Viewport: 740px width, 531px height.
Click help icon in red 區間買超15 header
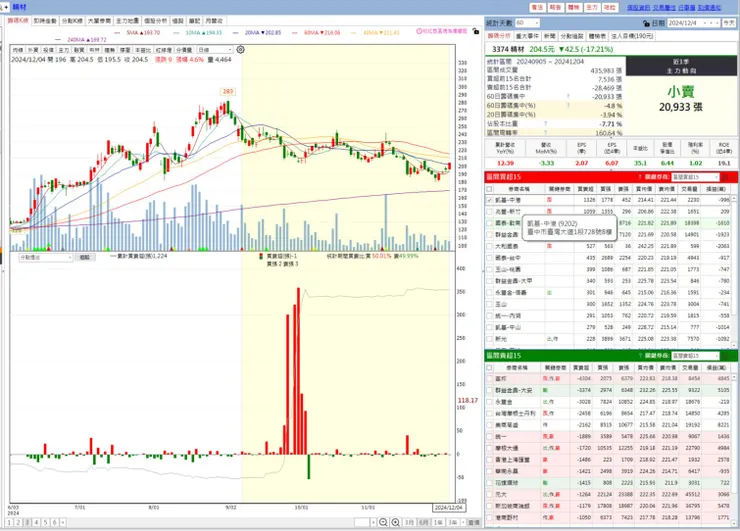[639, 177]
